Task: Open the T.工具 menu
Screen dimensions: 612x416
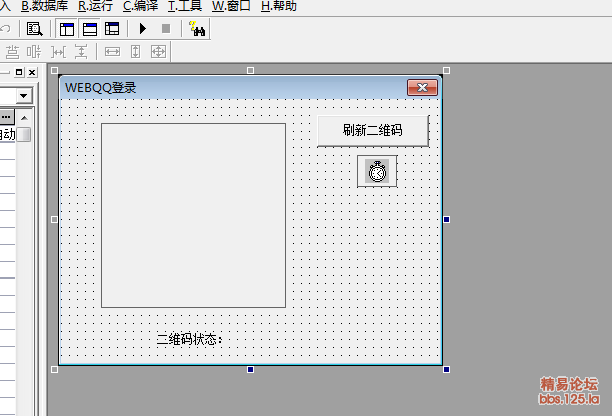Action: click(184, 6)
